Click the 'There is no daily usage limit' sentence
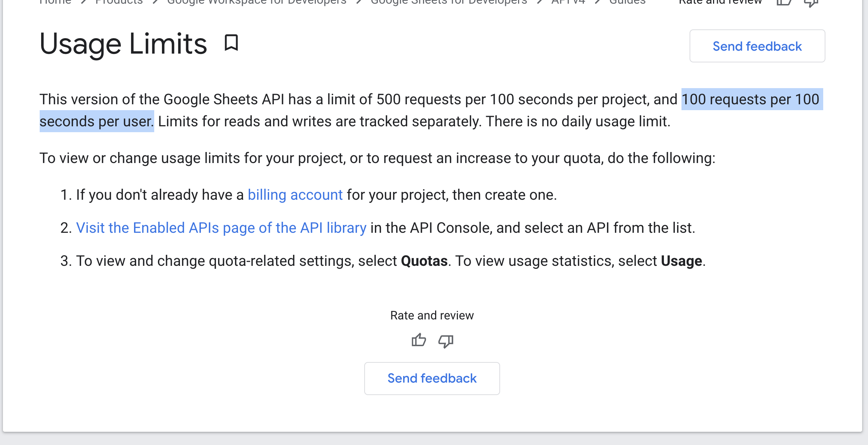 pyautogui.click(x=578, y=122)
